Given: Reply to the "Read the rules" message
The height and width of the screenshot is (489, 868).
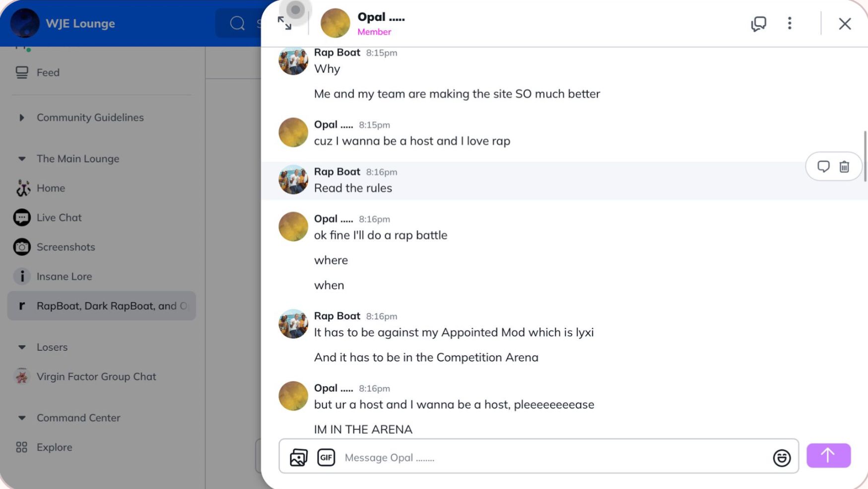Looking at the screenshot, I should click(x=823, y=167).
